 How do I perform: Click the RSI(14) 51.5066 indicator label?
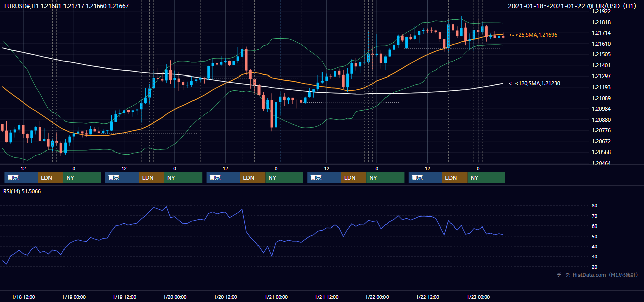22,191
